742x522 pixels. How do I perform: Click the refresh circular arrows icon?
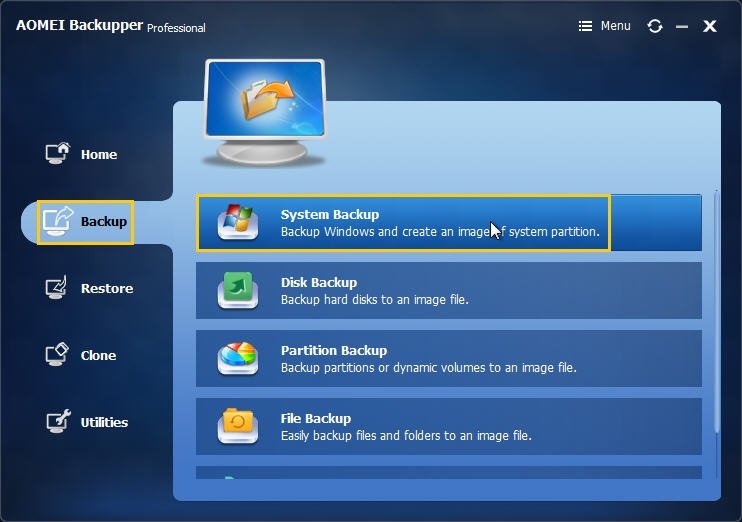click(x=655, y=26)
